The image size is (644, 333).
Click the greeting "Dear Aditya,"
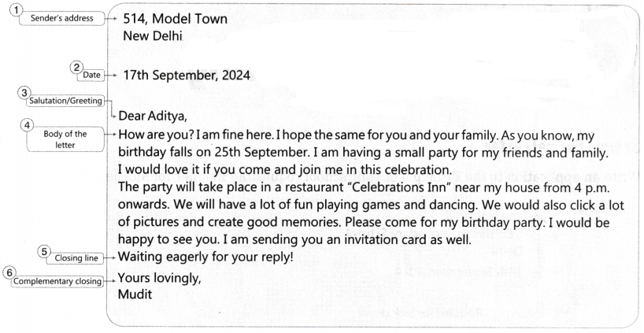[153, 118]
